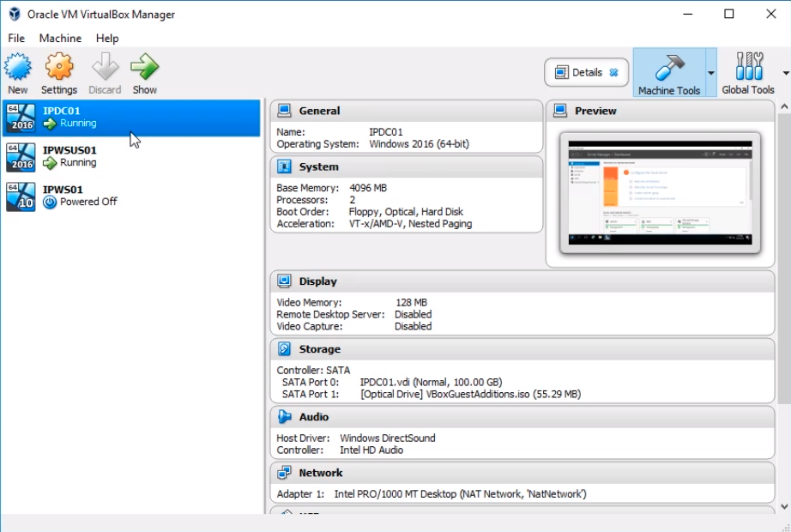791x532 pixels.
Task: Open Settings gear icon in toolbar
Action: point(58,67)
